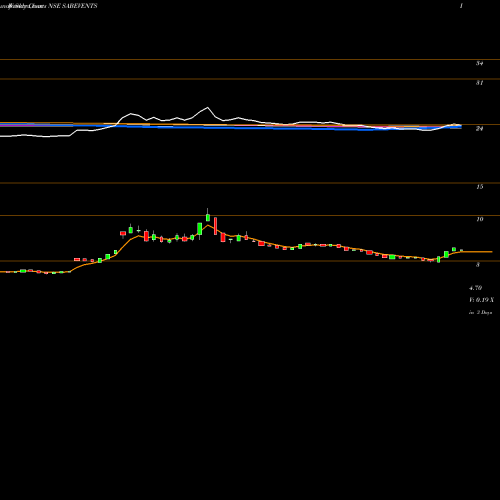Screen dimensions: 500x500
Task: Click the NSE SABEVENTS chart title
Action: point(73,6)
